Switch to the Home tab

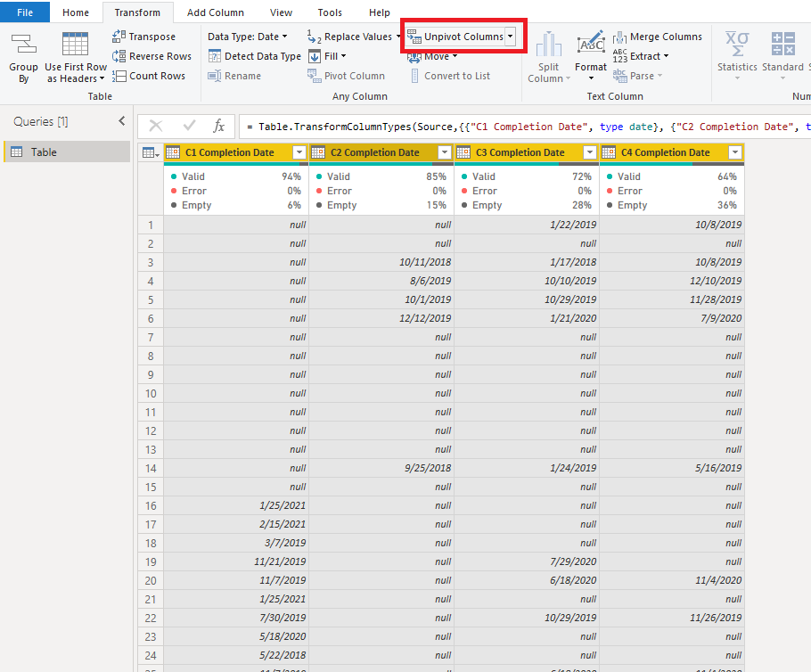(x=76, y=12)
